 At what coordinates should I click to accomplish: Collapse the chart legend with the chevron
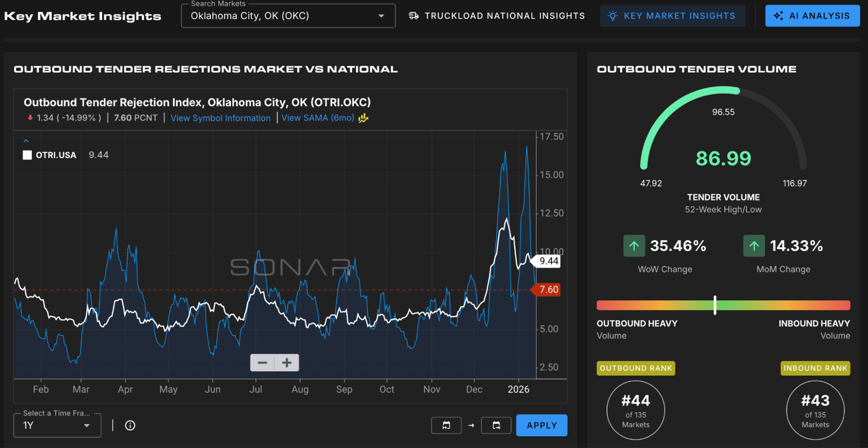[x=26, y=141]
